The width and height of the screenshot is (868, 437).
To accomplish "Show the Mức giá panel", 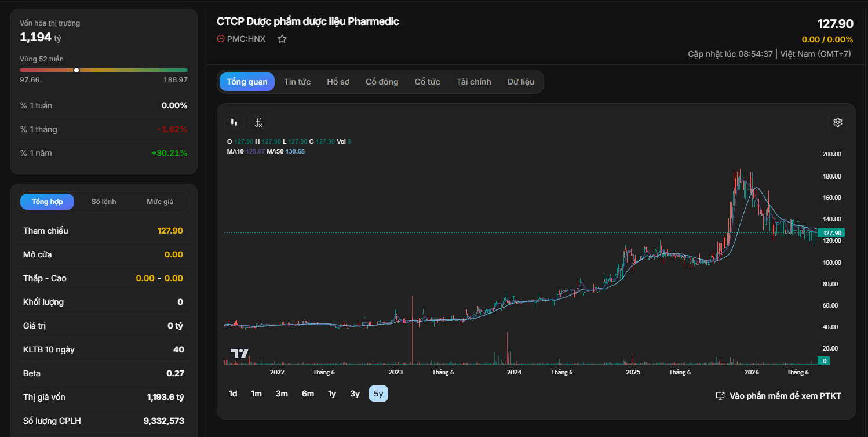I will pyautogui.click(x=160, y=202).
